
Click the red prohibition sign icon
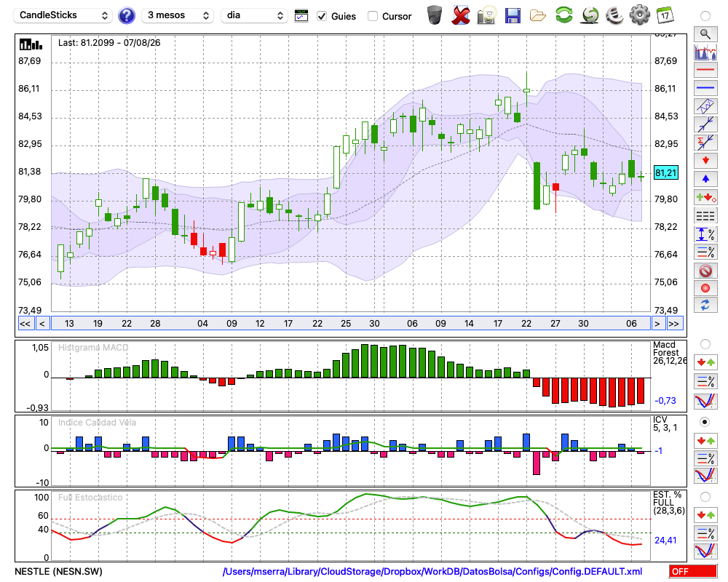(x=705, y=271)
